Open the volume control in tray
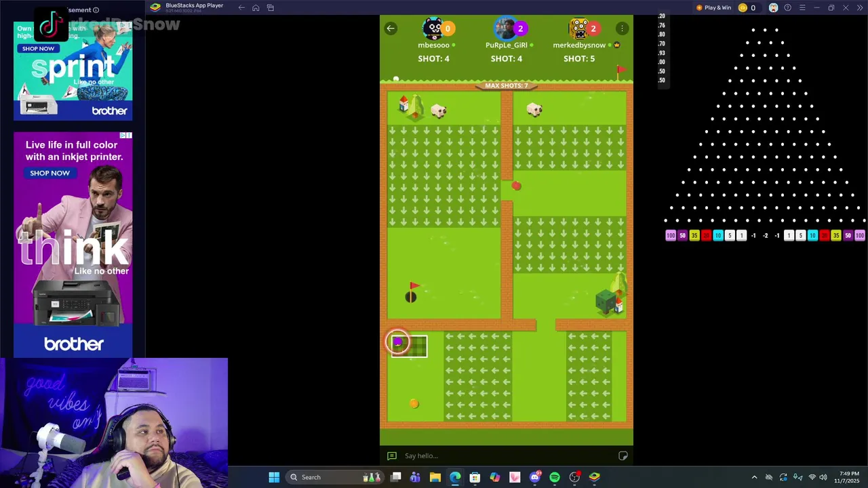 tap(825, 477)
